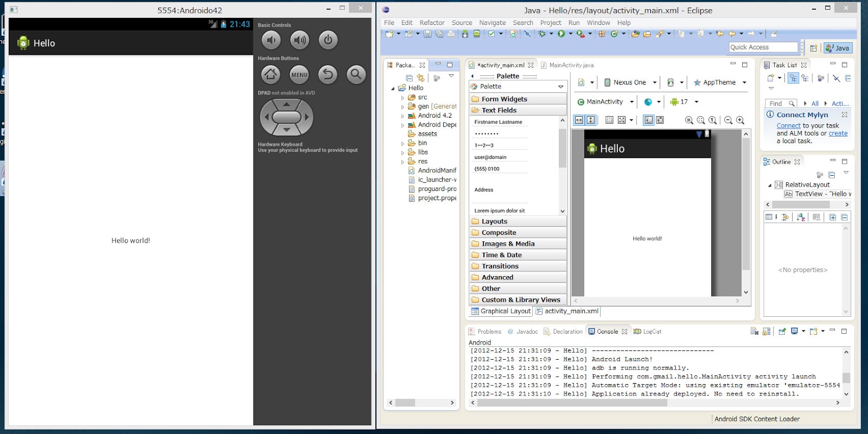Toggle fill height in the layout toolbar
Image resolution: width=868 pixels, height=434 pixels.
[591, 120]
